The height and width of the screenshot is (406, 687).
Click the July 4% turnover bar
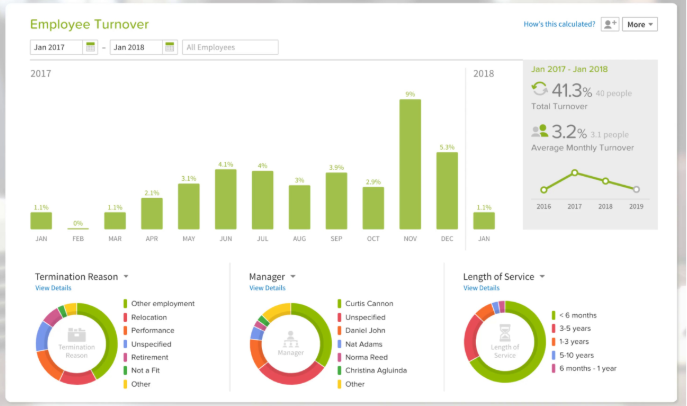[262, 200]
